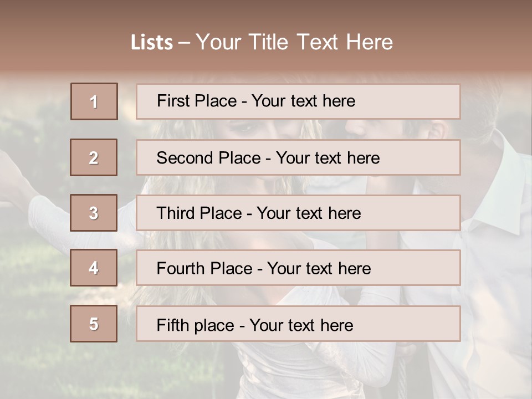Select the man's ear in the photo
The width and height of the screenshot is (532, 399).
tap(439, 130)
